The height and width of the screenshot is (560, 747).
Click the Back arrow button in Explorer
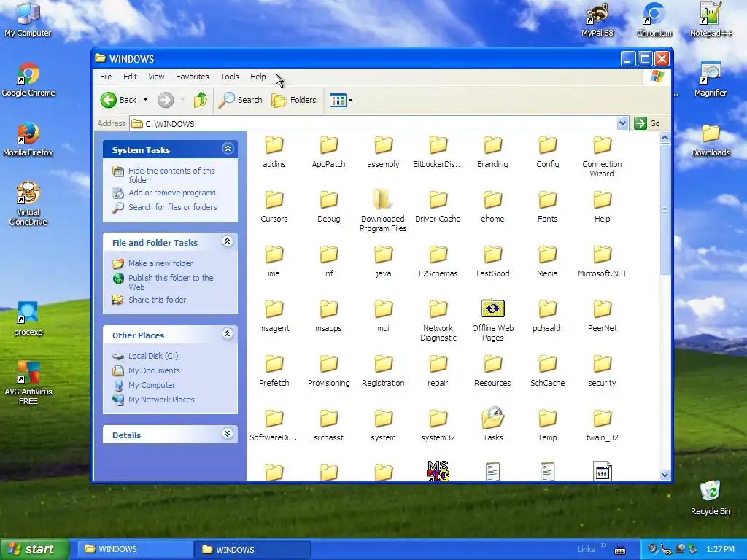[x=119, y=100]
